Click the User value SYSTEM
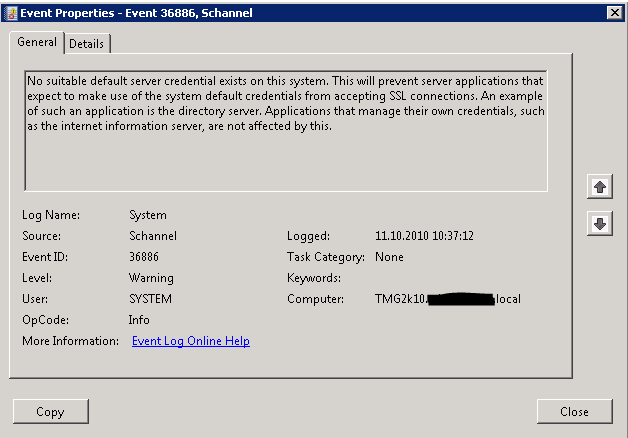The height and width of the screenshot is (438, 628). (150, 299)
